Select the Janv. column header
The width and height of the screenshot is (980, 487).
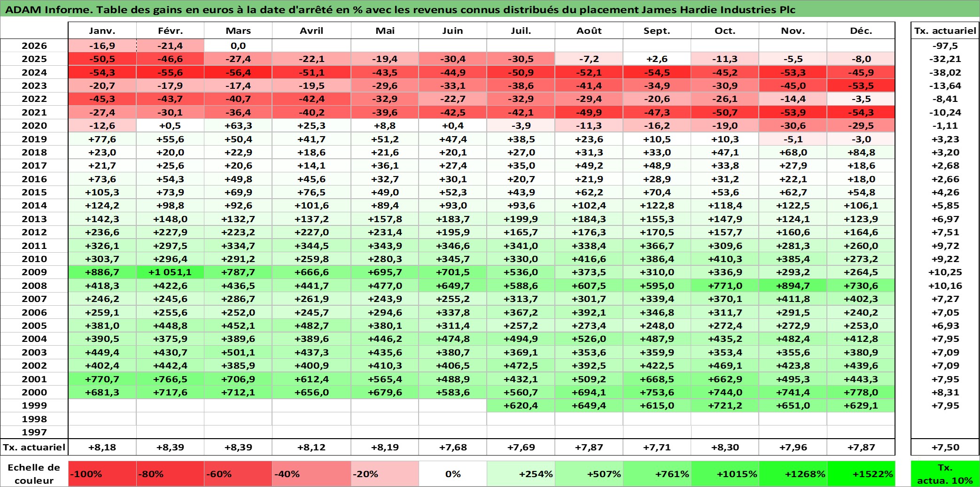[102, 31]
